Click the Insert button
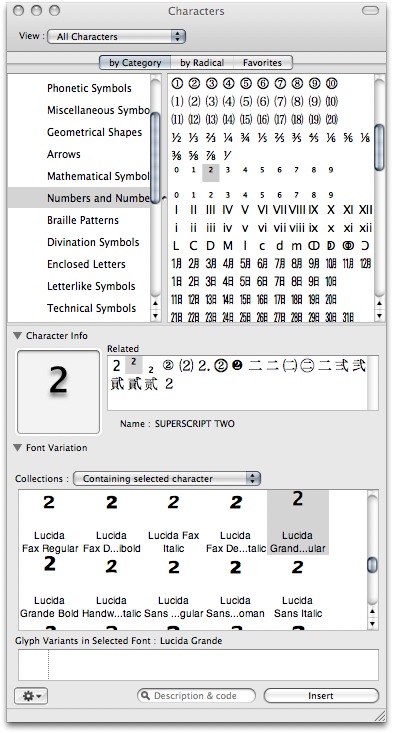The image size is (393, 733). (x=321, y=696)
